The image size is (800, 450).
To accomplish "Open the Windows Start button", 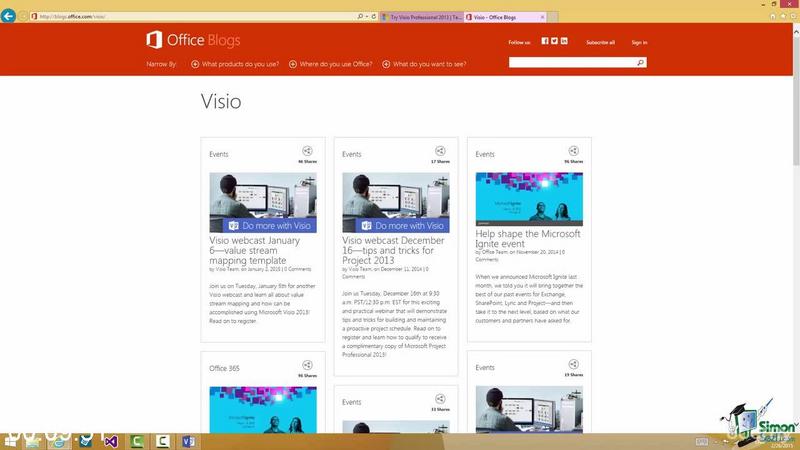I will (10, 441).
